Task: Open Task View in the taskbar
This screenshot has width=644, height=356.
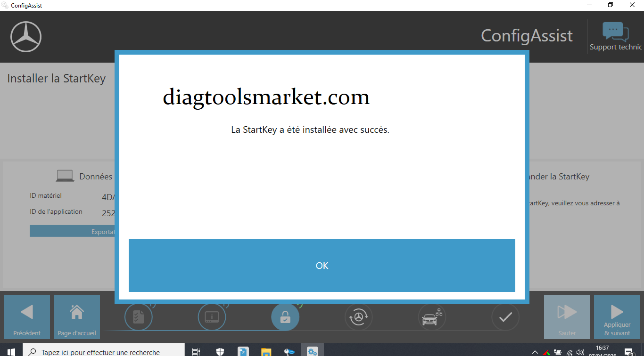Action: [x=196, y=352]
